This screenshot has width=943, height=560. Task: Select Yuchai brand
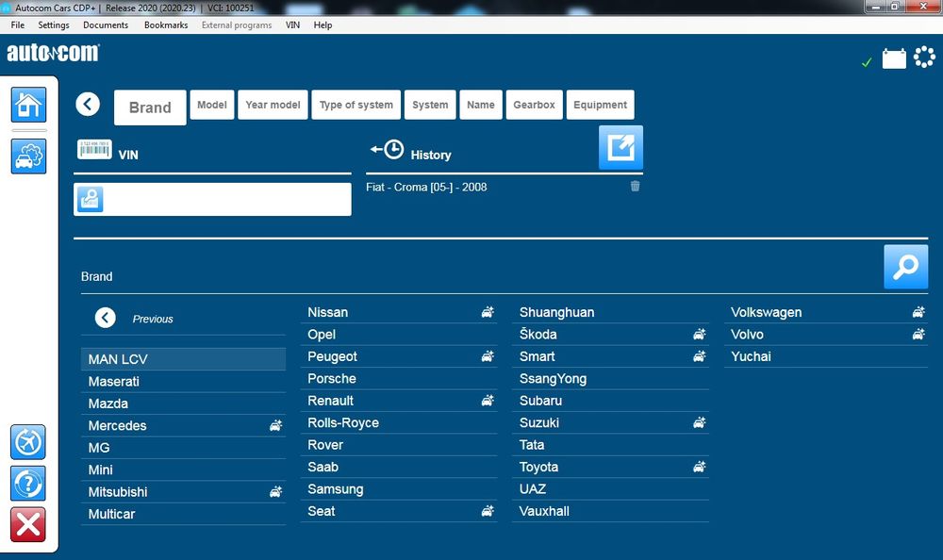click(x=826, y=356)
